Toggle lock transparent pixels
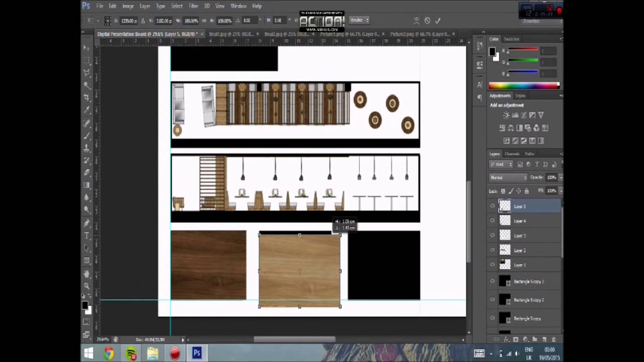This screenshot has width=644, height=362. [x=503, y=191]
